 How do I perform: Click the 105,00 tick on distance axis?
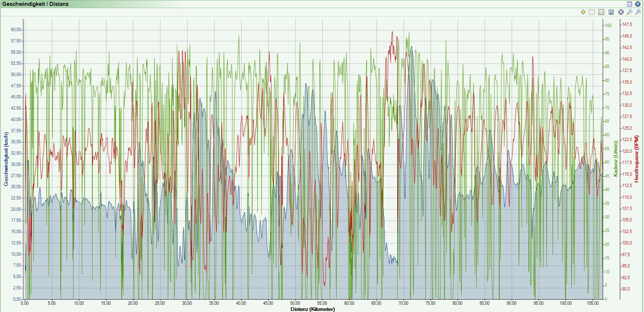(593, 303)
